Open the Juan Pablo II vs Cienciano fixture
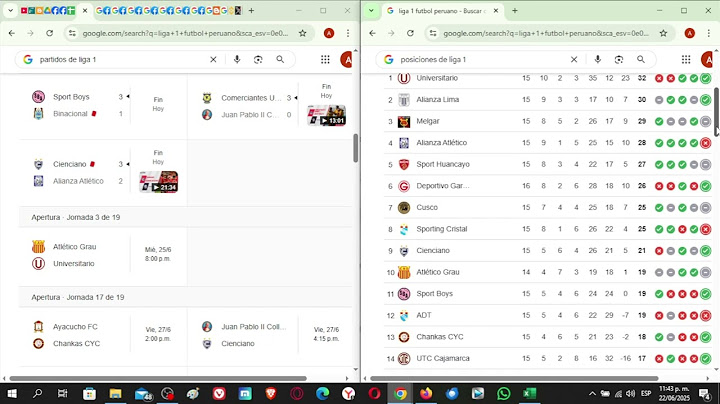The width and height of the screenshot is (720, 404). click(x=271, y=335)
